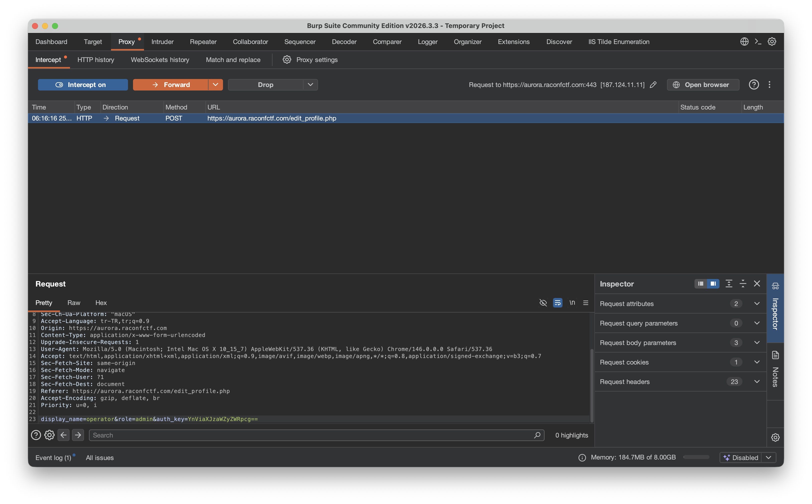Open the Match and replace sub-tab
The width and height of the screenshot is (812, 504).
tap(233, 60)
